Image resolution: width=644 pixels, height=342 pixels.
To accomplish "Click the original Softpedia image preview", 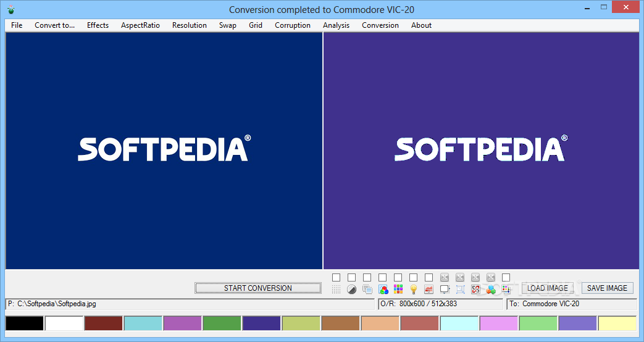I will pyautogui.click(x=164, y=151).
